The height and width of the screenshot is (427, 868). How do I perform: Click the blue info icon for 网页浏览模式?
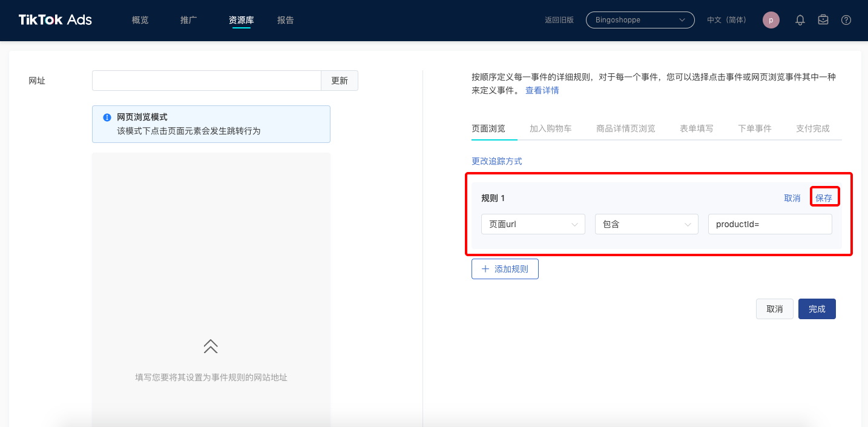tap(107, 118)
